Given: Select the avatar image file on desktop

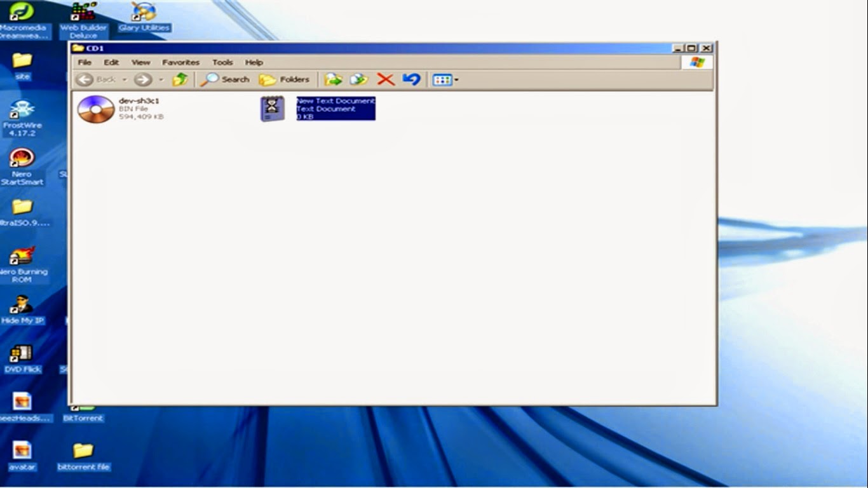Looking at the screenshot, I should (22, 457).
